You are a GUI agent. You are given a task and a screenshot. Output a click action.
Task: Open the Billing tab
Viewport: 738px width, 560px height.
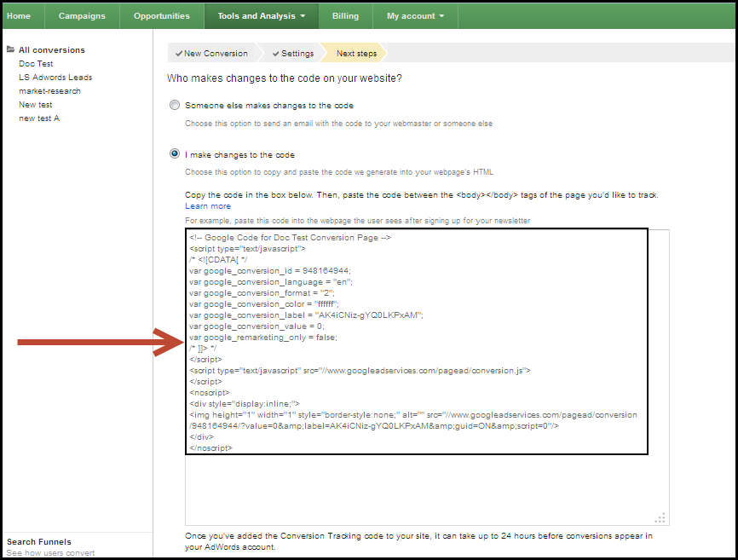pyautogui.click(x=345, y=16)
